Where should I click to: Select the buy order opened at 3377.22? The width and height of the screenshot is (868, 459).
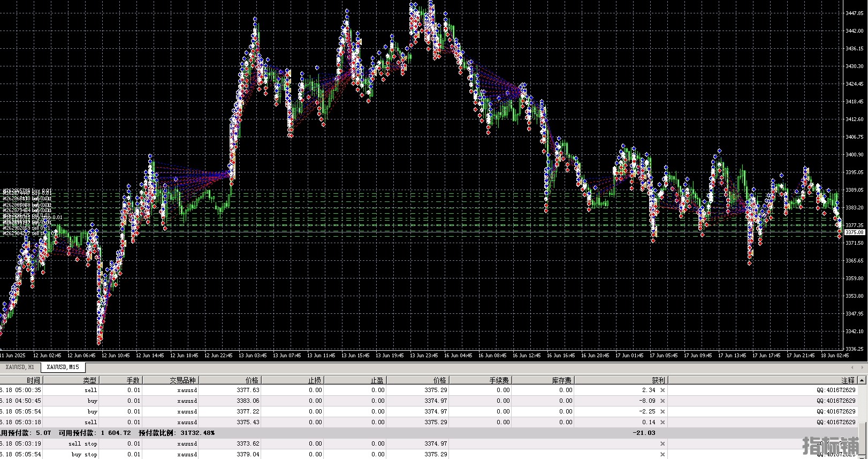(x=428, y=411)
